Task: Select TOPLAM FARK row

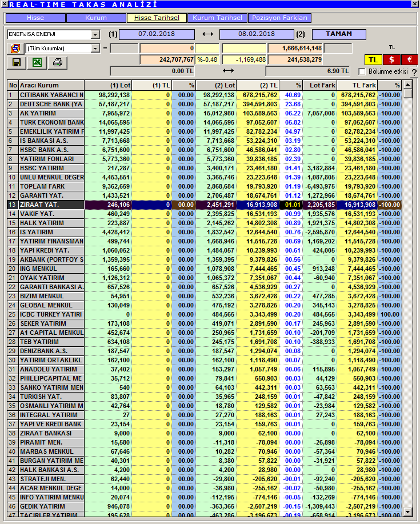Action: [205, 186]
